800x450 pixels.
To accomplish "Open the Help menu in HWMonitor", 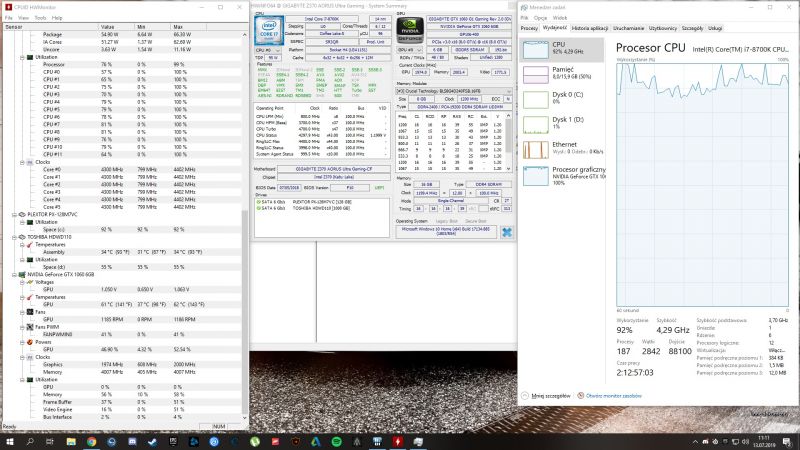I will 57,18.
